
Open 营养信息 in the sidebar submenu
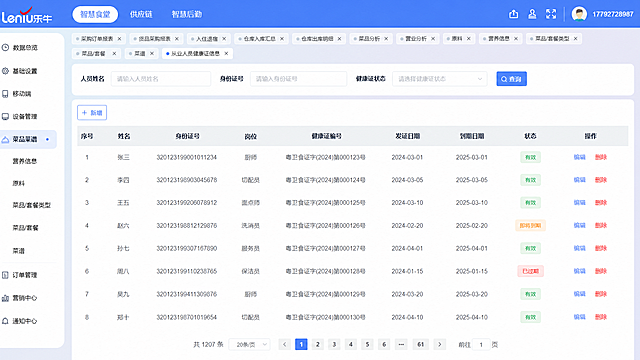(25, 161)
